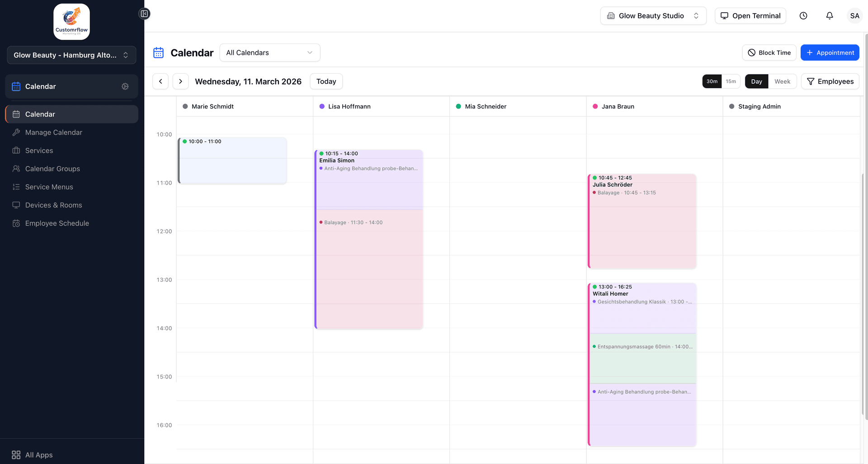Open Julia Schröder's 10:45 - 12:45 appointment
The width and height of the screenshot is (868, 464).
coord(642,222)
